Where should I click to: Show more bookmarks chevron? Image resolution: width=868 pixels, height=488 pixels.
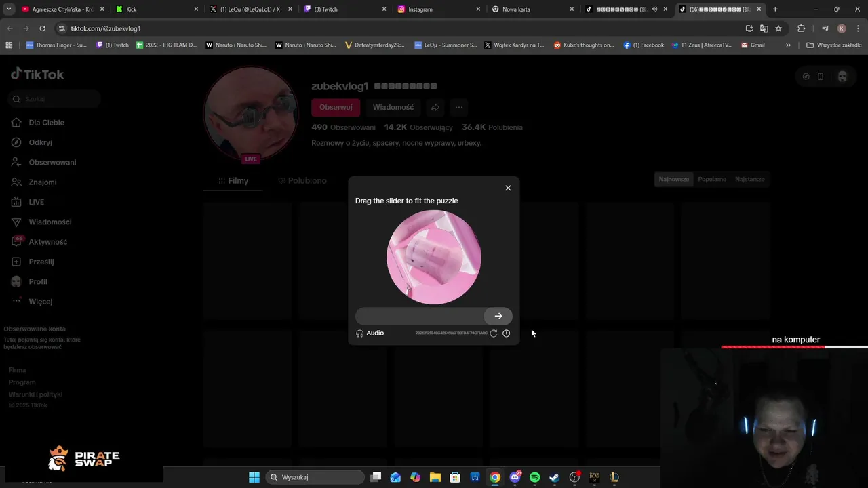[x=788, y=45]
